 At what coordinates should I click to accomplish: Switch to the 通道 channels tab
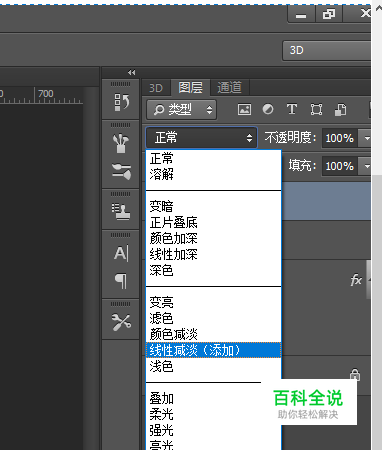tap(229, 88)
